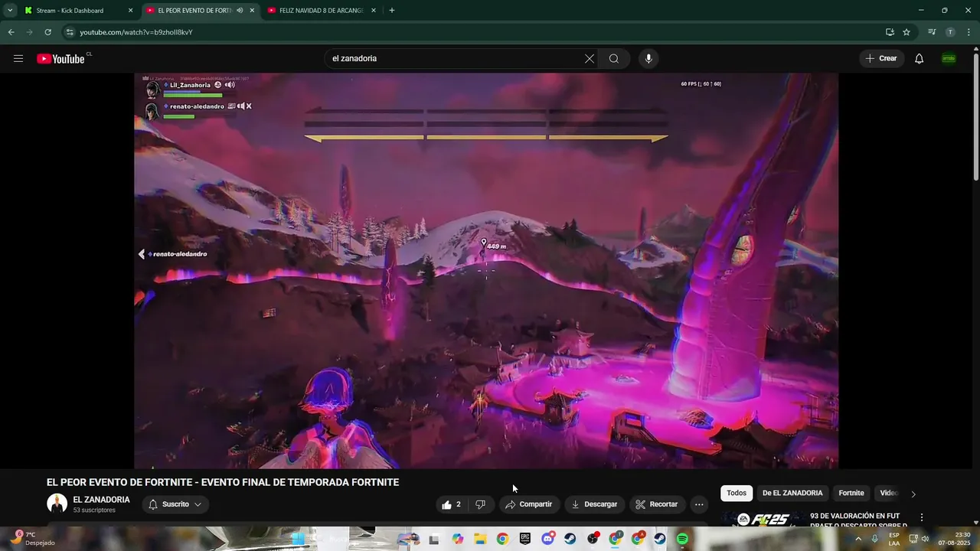Screen dimensions: 980x551
Task: Download the video via Descargar
Action: tap(594, 504)
